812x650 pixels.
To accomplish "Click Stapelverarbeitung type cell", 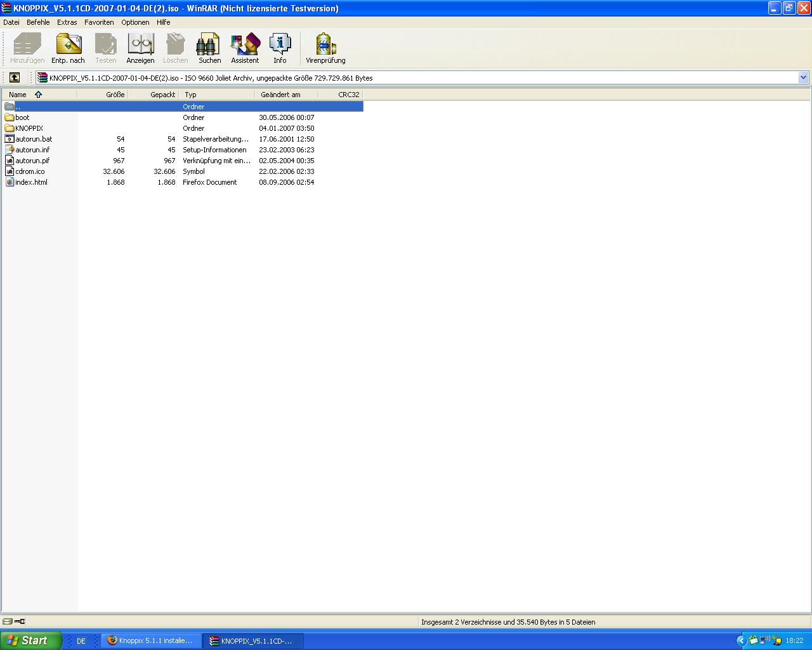I will [216, 139].
